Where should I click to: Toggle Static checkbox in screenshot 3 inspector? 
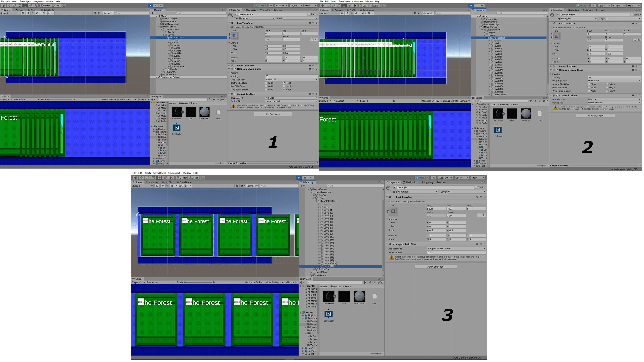click(x=476, y=187)
